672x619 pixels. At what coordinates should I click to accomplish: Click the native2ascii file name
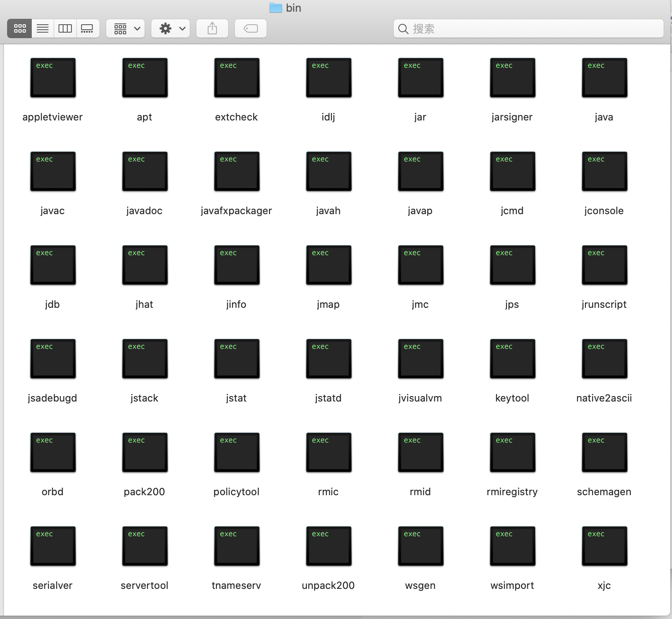(x=604, y=398)
